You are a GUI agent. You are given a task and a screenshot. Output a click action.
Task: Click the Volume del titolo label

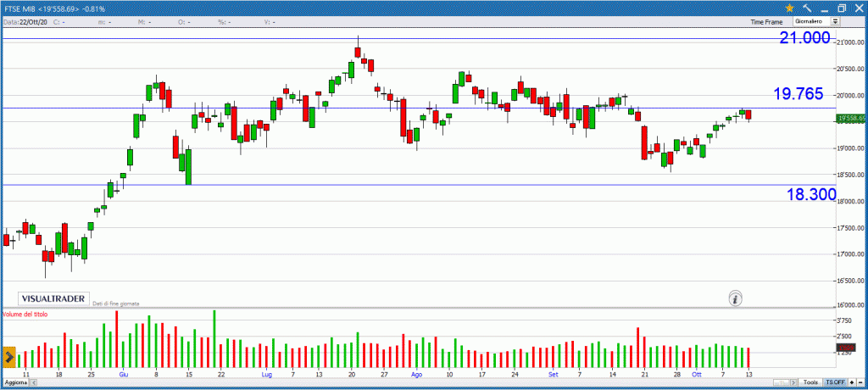point(25,314)
